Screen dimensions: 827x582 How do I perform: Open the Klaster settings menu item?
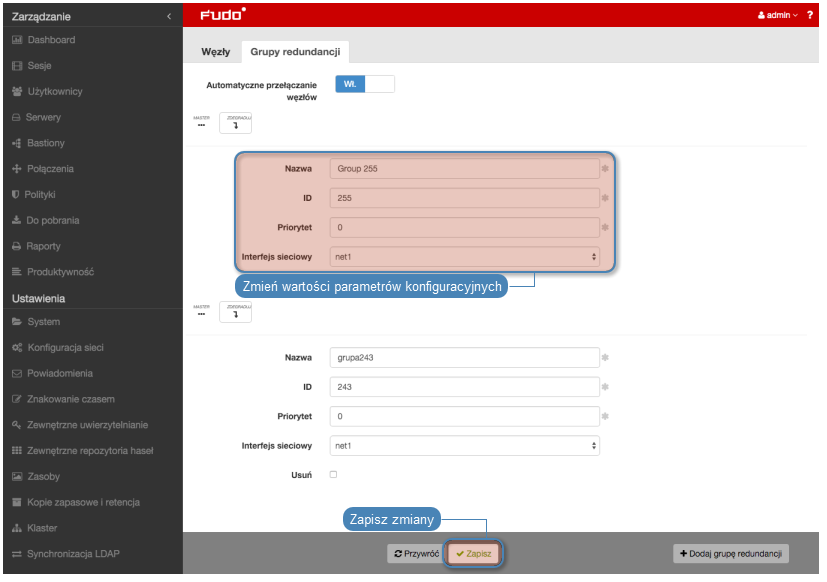pos(42,529)
